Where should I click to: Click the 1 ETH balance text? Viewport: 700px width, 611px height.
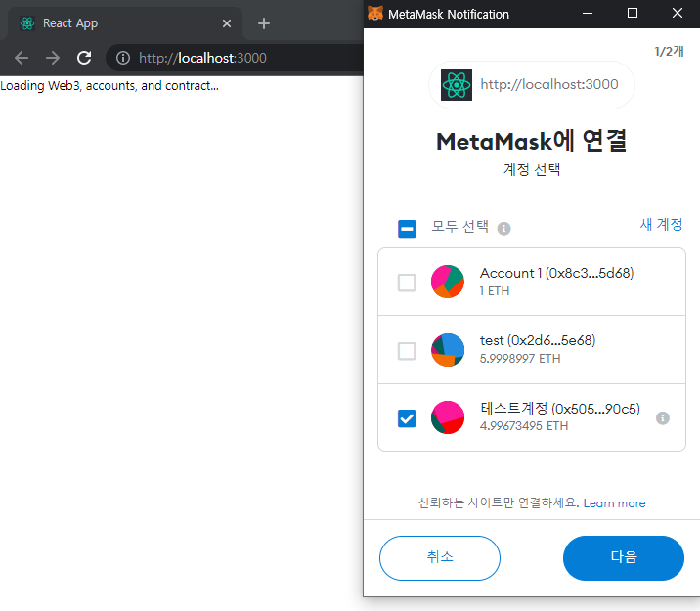(494, 291)
